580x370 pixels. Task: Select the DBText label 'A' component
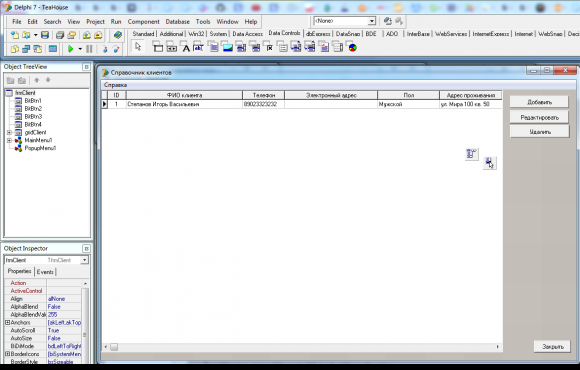click(x=186, y=47)
